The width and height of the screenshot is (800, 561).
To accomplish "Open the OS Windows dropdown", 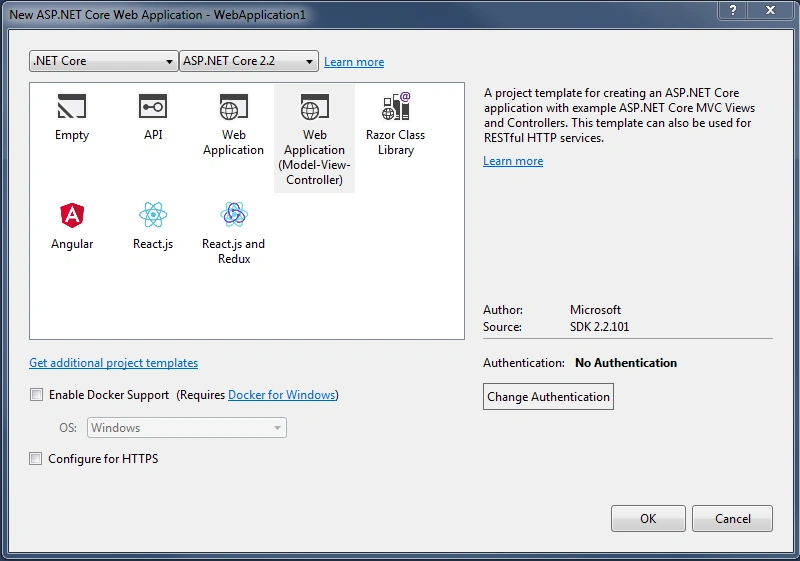I will pos(187,427).
